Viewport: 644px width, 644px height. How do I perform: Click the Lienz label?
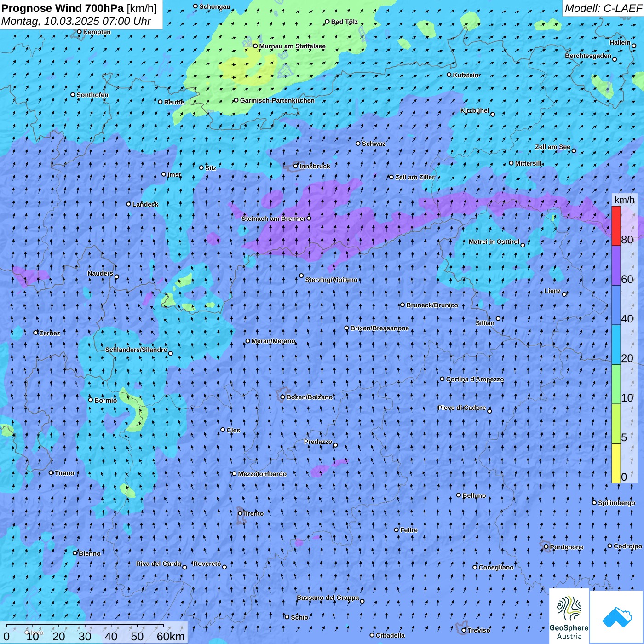click(x=552, y=291)
